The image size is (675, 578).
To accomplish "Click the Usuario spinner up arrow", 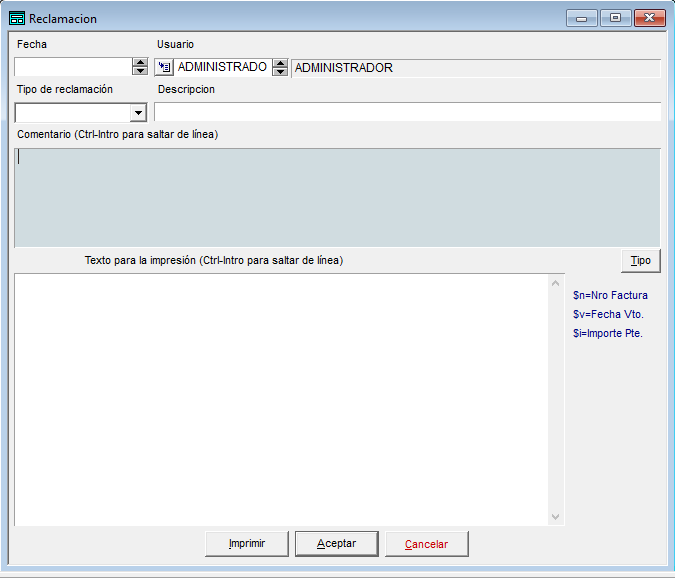I will tap(280, 63).
